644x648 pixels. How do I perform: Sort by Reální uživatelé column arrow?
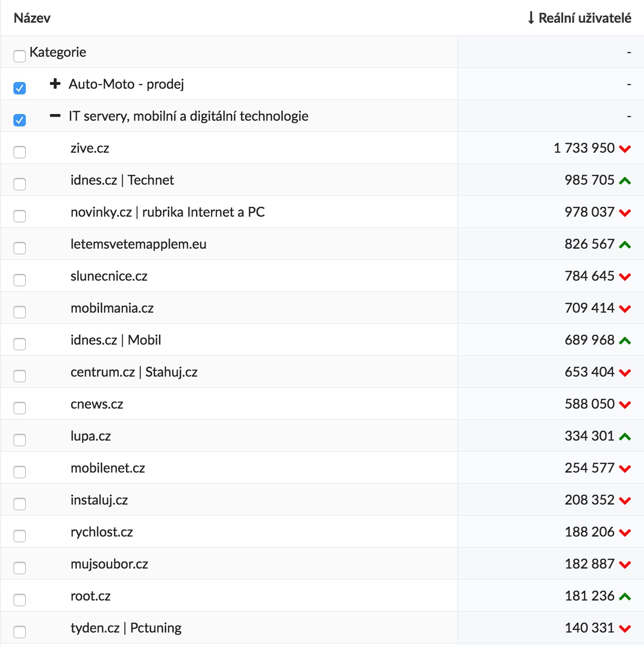531,18
